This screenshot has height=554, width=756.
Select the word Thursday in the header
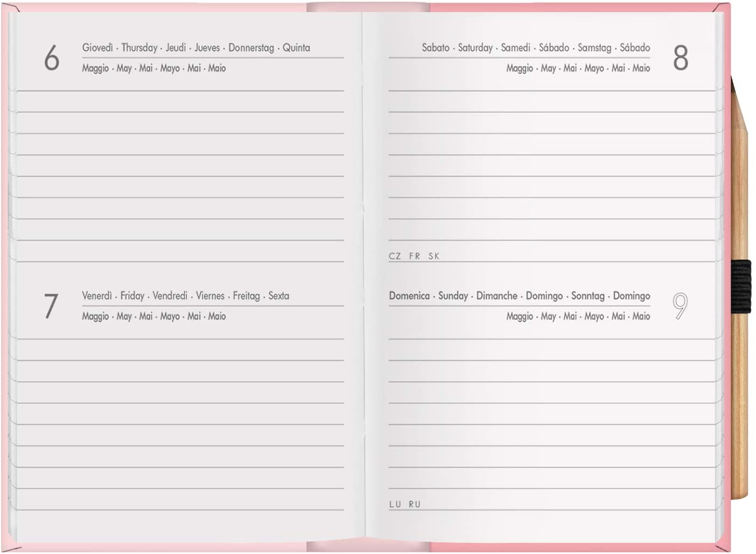click(139, 48)
